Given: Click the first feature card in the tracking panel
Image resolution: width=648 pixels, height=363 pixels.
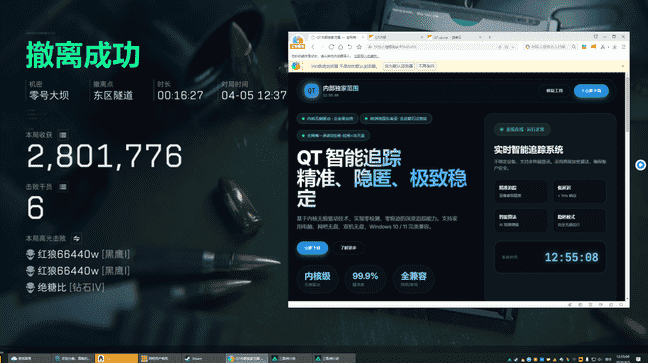Looking at the screenshot, I should point(521,191).
